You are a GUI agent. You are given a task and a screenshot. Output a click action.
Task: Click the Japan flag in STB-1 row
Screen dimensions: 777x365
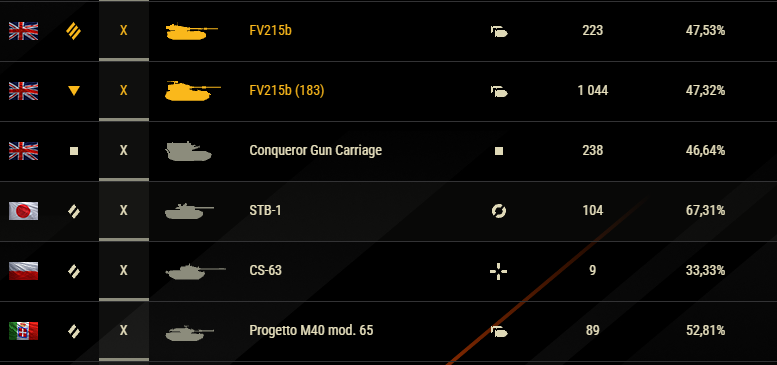click(23, 211)
